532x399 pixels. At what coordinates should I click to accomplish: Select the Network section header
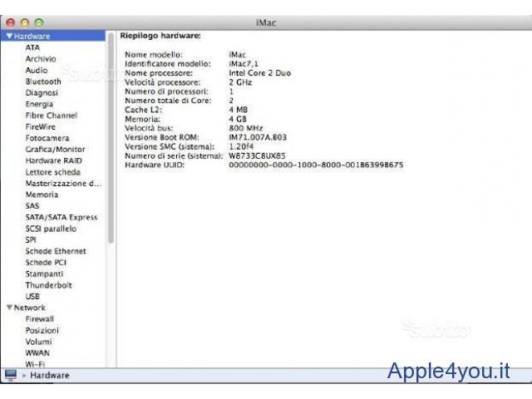coord(30,308)
